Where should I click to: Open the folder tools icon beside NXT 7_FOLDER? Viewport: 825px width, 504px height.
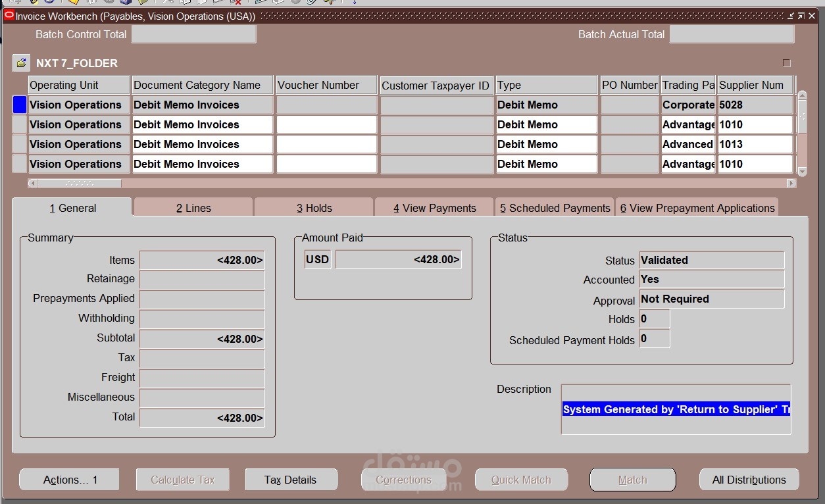tap(21, 63)
